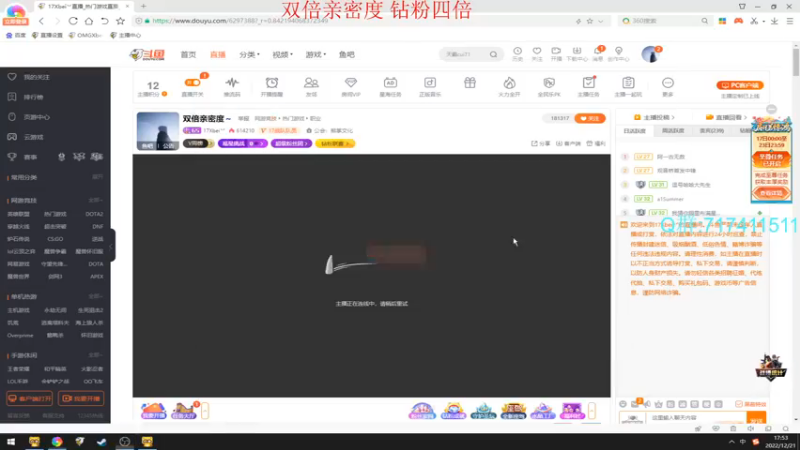Click the 我要开播 sidebar button

click(81, 398)
